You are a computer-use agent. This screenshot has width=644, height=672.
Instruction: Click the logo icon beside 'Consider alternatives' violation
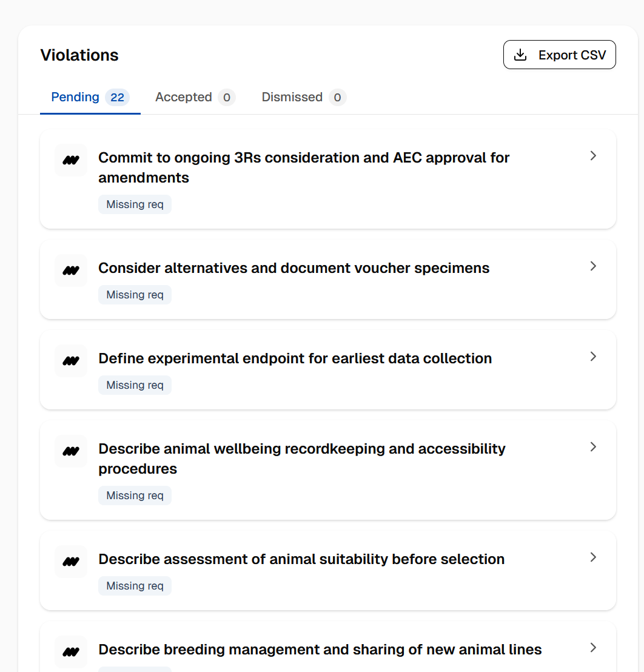click(71, 270)
